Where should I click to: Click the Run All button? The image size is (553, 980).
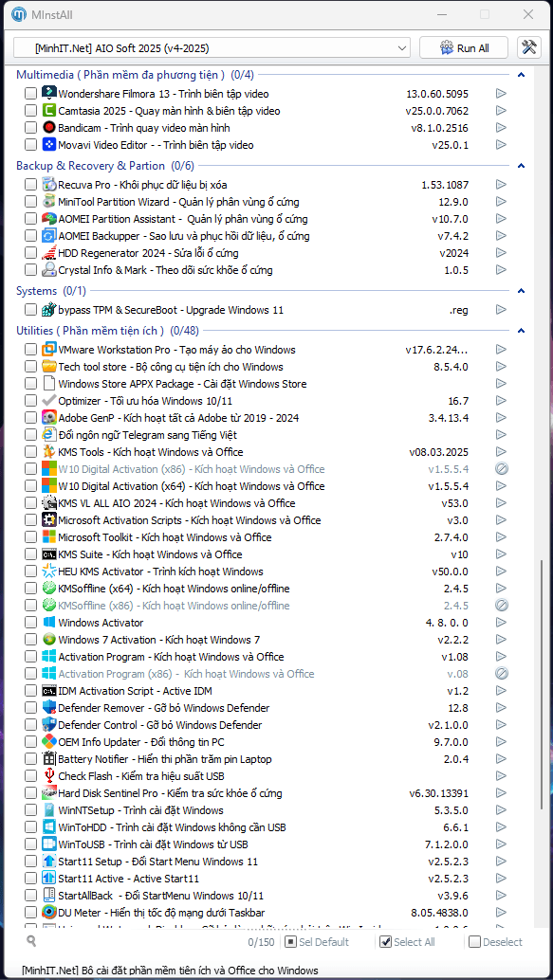[464, 48]
